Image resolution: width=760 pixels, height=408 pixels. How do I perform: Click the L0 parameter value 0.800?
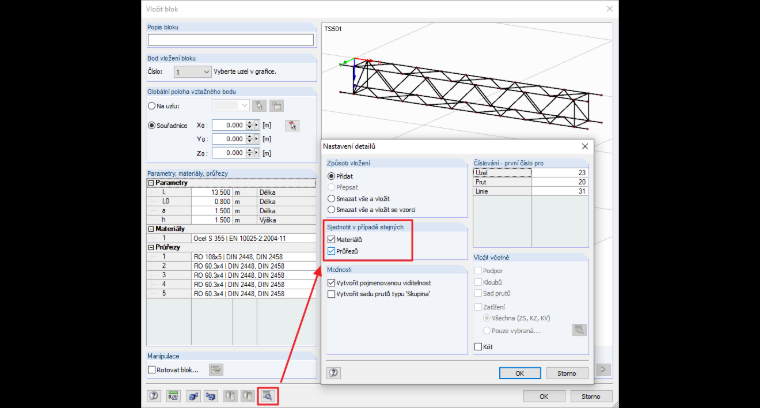coord(212,202)
